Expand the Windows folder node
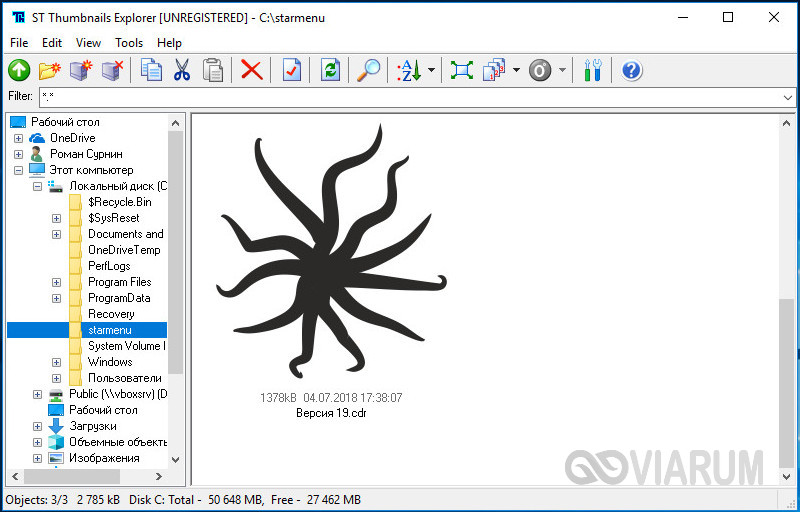 click(x=56, y=363)
